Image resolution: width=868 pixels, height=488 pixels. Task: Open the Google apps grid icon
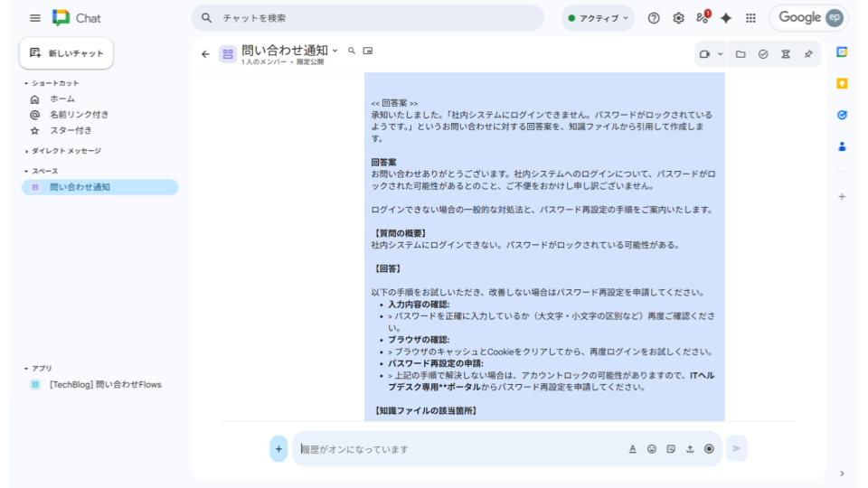tap(750, 18)
